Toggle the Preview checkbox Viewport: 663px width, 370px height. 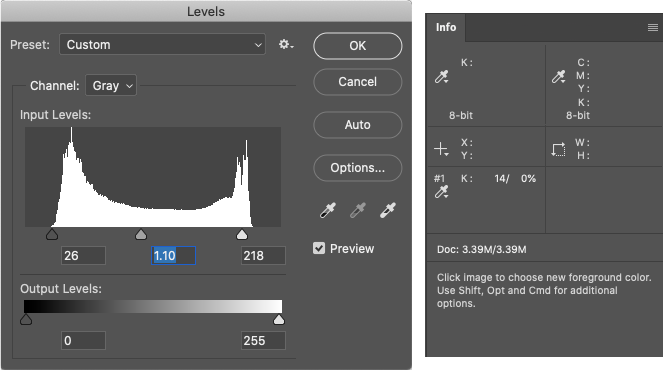click(x=319, y=248)
